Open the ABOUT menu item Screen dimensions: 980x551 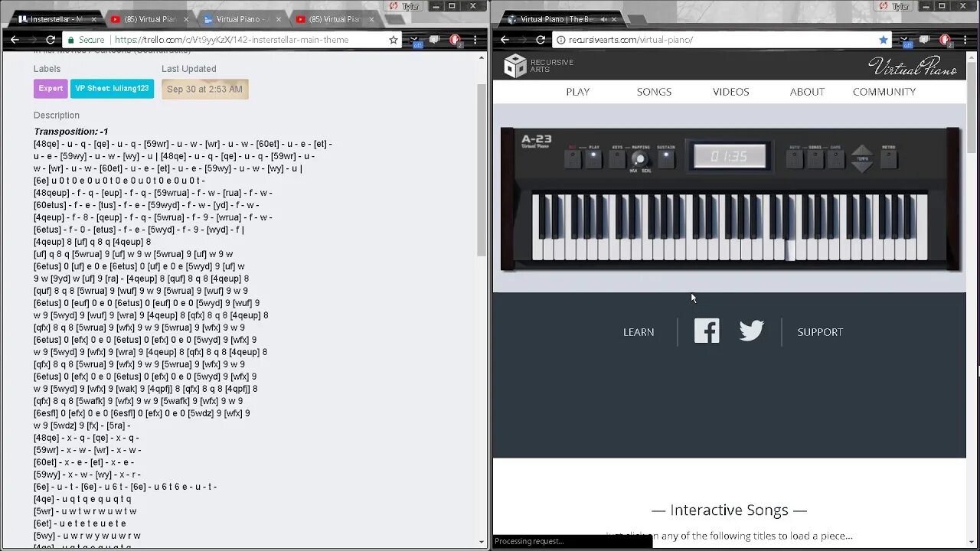click(x=807, y=92)
